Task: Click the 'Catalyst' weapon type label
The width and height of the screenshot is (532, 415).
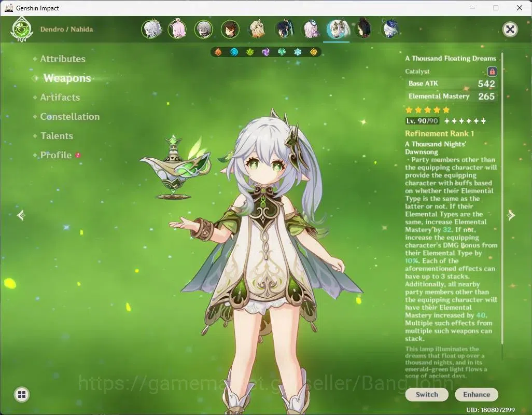Action: click(x=417, y=72)
